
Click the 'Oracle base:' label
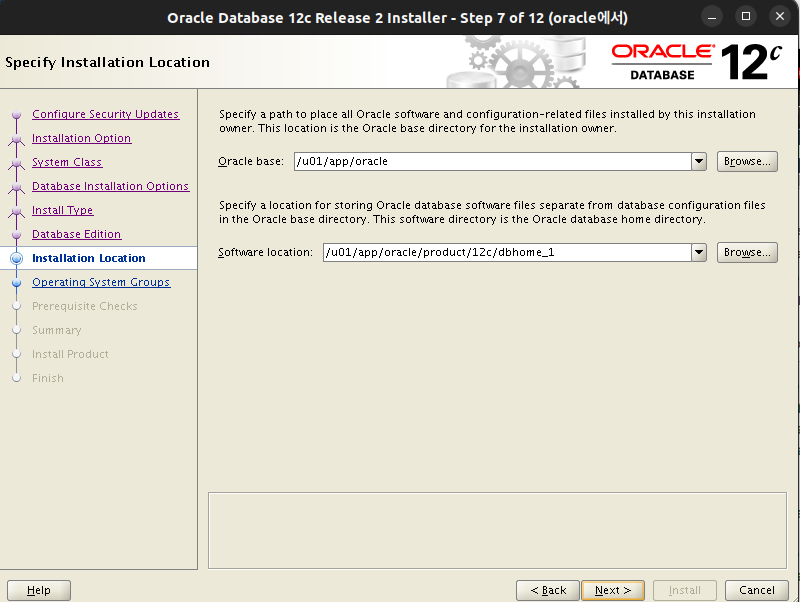(x=251, y=161)
